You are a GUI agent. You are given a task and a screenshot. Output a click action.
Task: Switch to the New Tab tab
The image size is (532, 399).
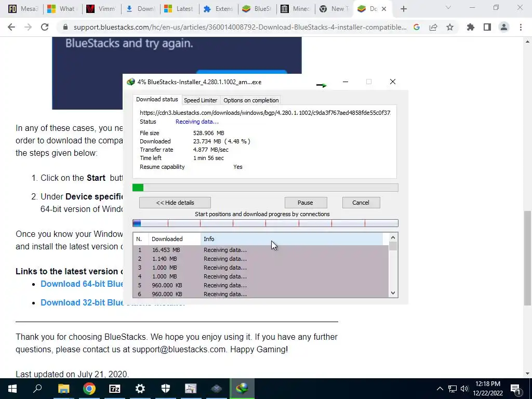pos(334,9)
